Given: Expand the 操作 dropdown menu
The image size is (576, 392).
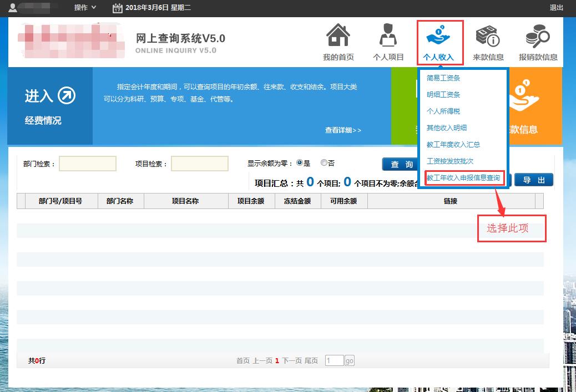Looking at the screenshot, I should click(x=85, y=8).
